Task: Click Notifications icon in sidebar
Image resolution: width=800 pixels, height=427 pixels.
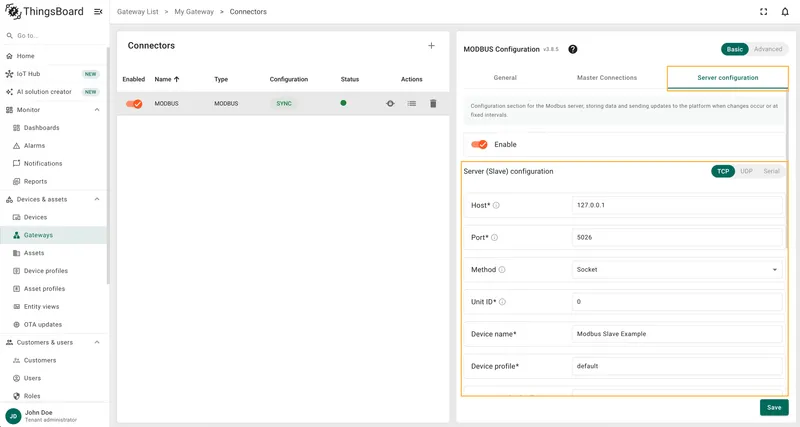Action: click(16, 164)
